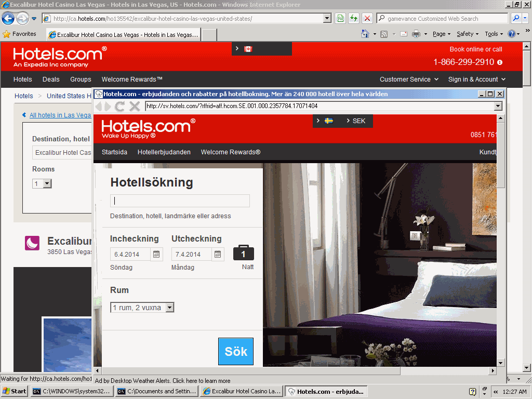Open the Tools menu
Screen dimensions: 532x399
click(494, 34)
